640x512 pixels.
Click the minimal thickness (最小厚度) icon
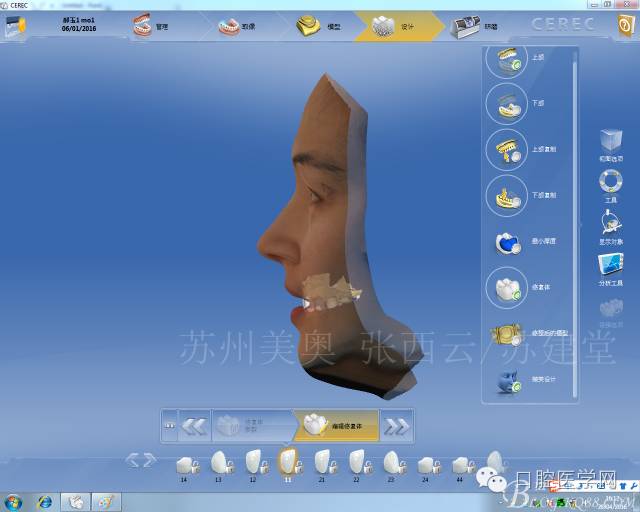[506, 241]
